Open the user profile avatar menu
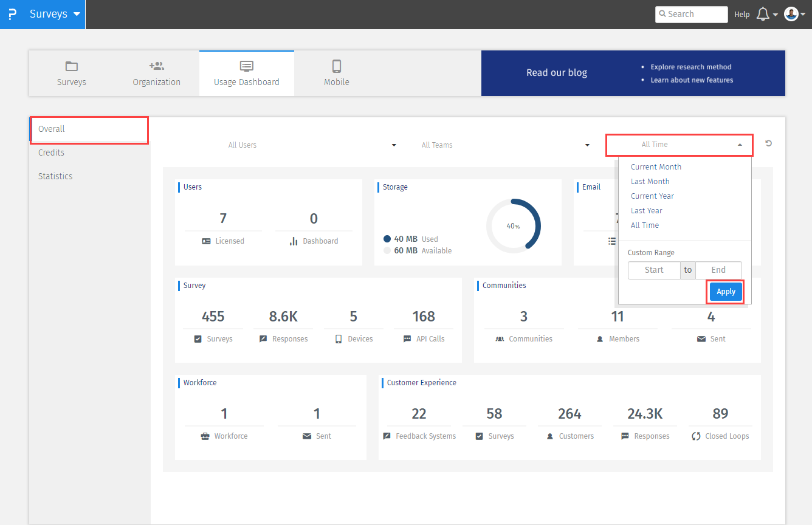The width and height of the screenshot is (812, 525). click(x=791, y=14)
